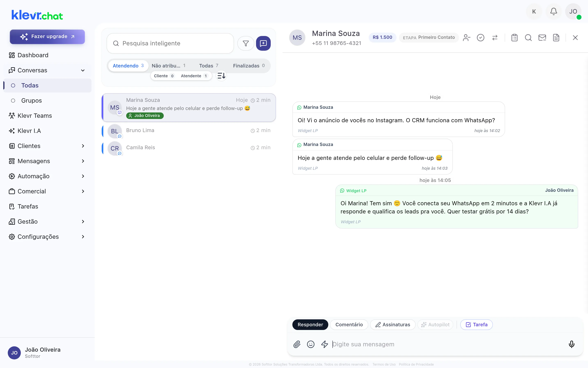
Task: Open the emoji picker
Action: tap(311, 344)
